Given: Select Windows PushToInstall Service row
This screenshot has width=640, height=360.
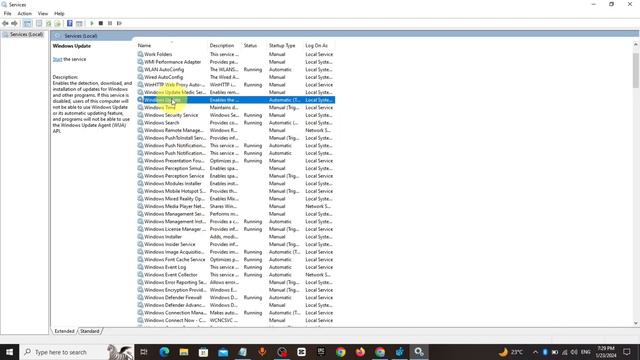Looking at the screenshot, I should point(236,138).
